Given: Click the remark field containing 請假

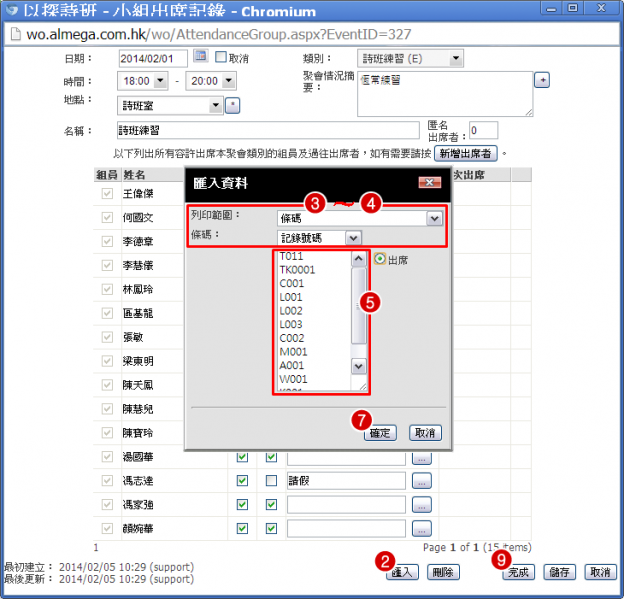Looking at the screenshot, I should pos(346,481).
